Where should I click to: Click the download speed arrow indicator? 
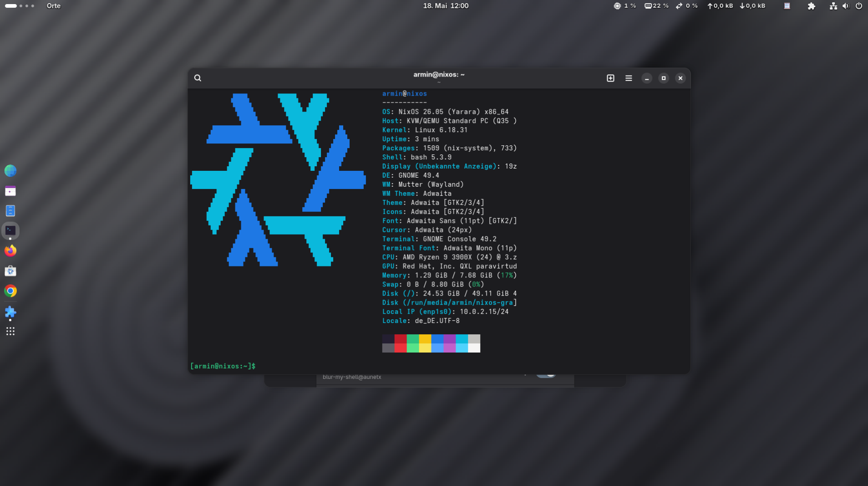coord(752,6)
